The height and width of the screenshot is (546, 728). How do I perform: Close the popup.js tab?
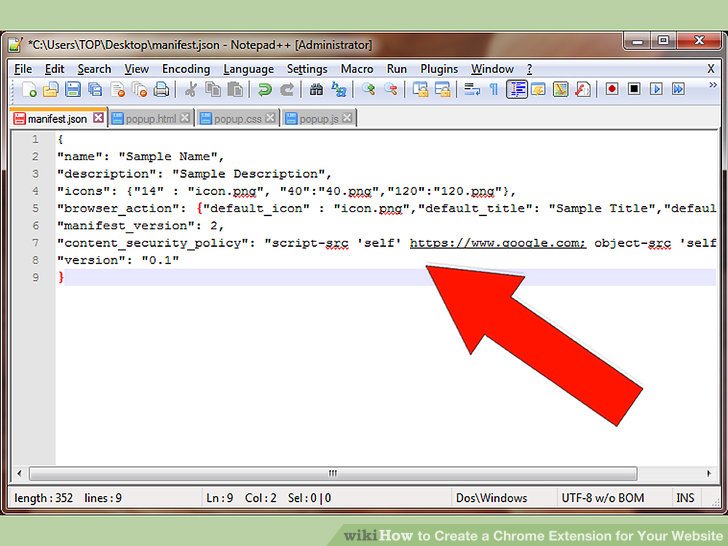(346, 118)
